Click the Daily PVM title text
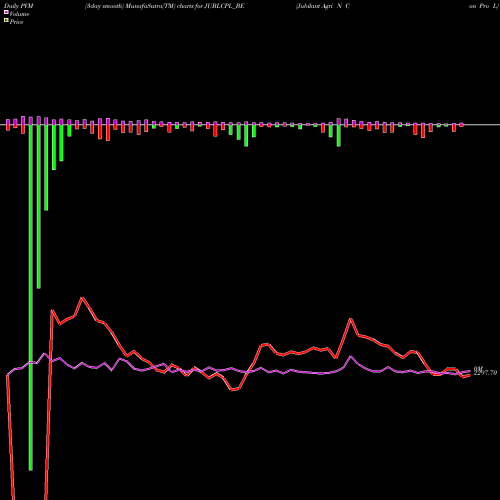500x500 pixels. click(19, 6)
